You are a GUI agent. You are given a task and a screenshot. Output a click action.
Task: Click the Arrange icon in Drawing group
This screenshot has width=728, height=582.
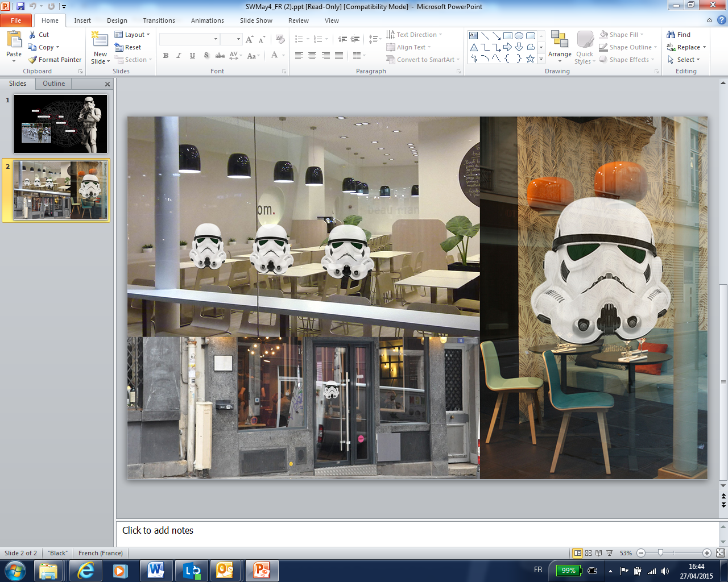pos(560,47)
